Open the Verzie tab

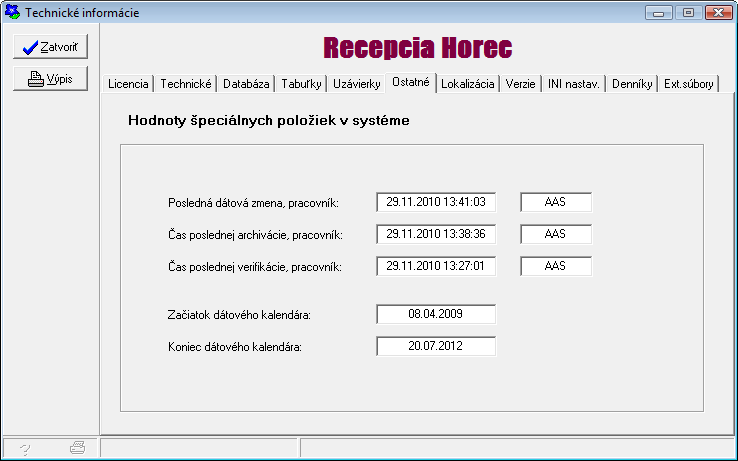(x=520, y=85)
